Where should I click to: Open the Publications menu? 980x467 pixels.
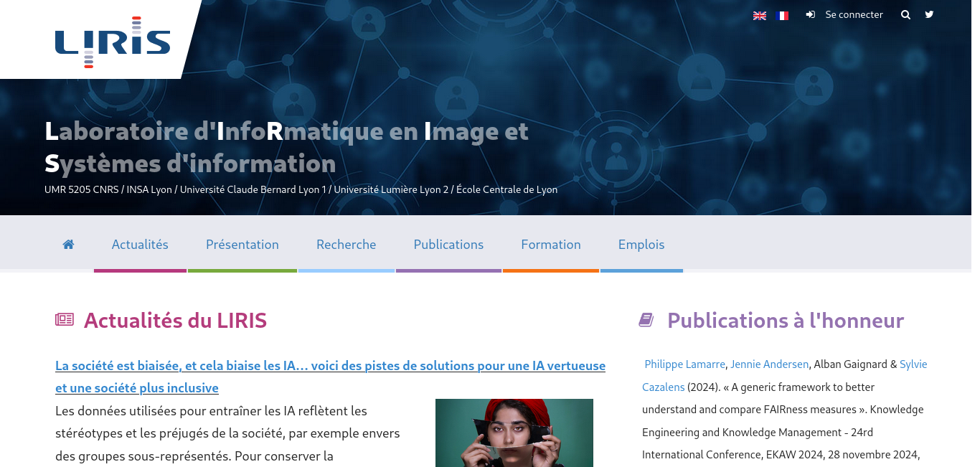tap(448, 245)
